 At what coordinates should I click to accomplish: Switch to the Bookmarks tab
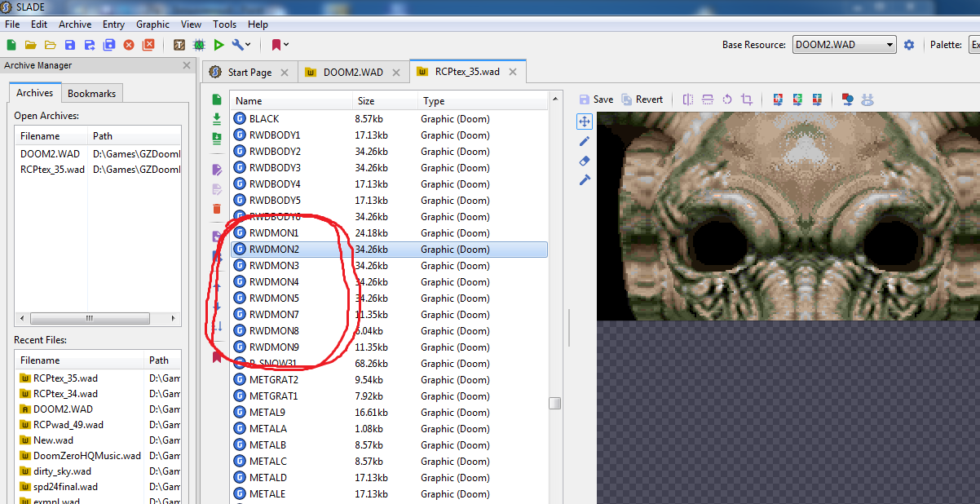(x=91, y=93)
